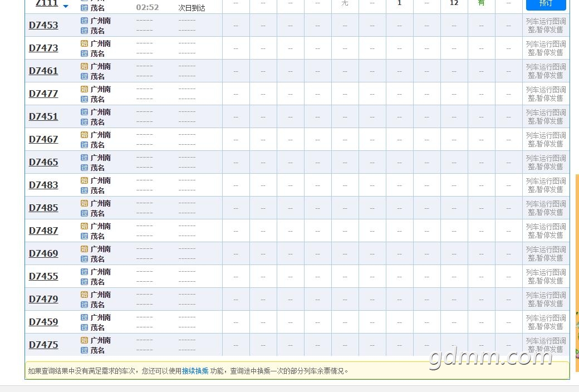Click the 茂名 station name in row D7451
Image resolution: width=579 pixels, height=392 pixels.
pyautogui.click(x=97, y=122)
